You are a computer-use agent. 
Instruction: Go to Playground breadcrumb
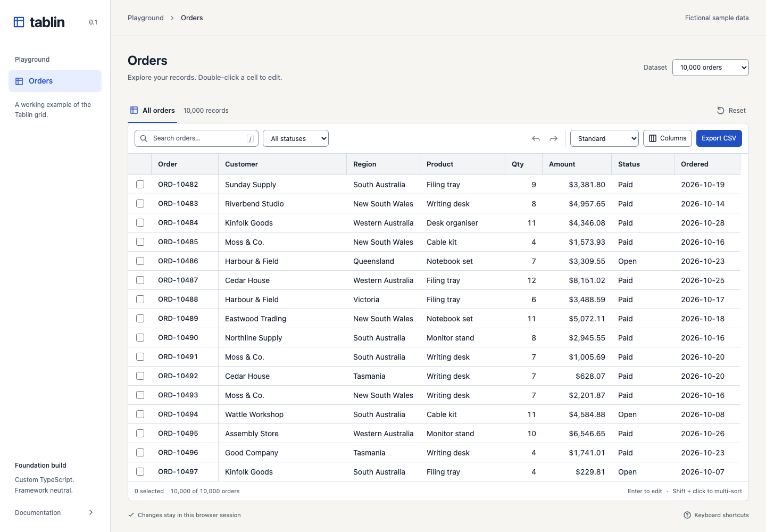point(146,18)
